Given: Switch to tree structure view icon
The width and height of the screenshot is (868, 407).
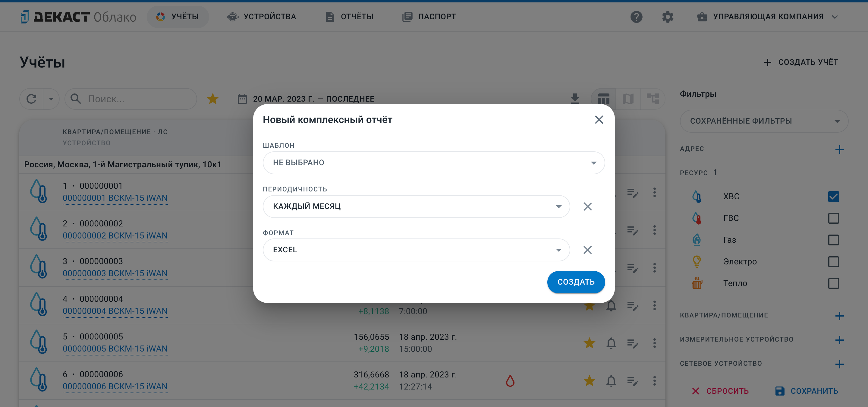Looking at the screenshot, I should click(653, 99).
